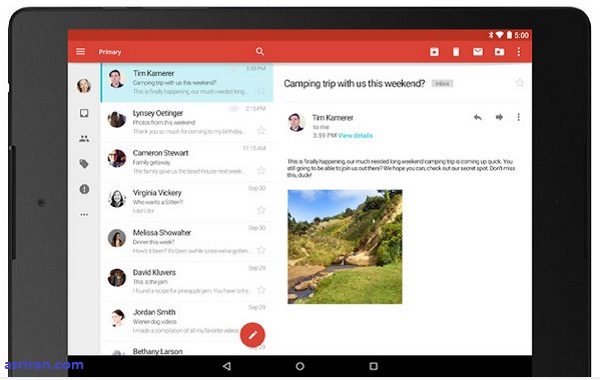The image size is (600, 380).
Task: Expand more categories in the sidebar
Action: (x=84, y=215)
